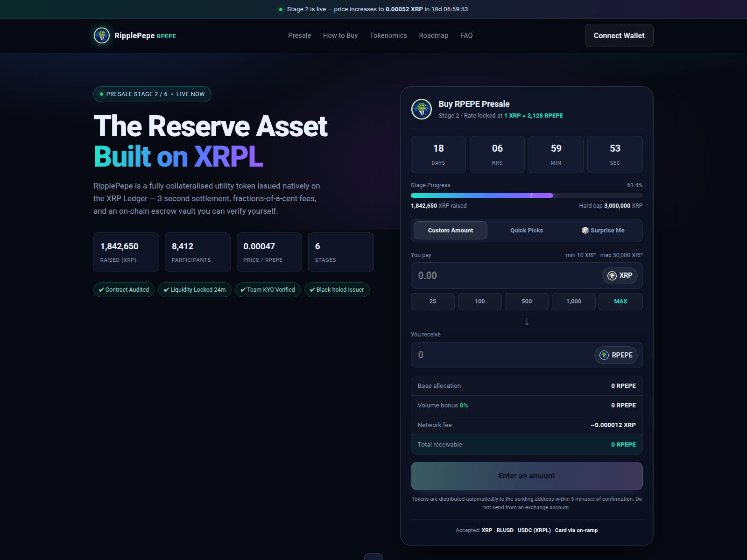This screenshot has width=747, height=560.
Task: Click the 'Built on XRPL' gradient headline
Action: pyautogui.click(x=178, y=156)
